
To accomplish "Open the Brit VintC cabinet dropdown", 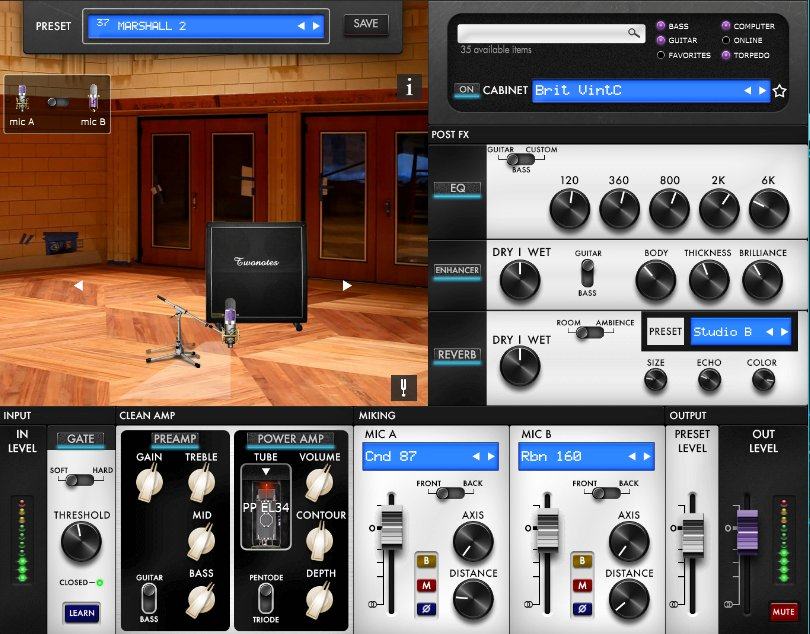I will click(x=650, y=91).
